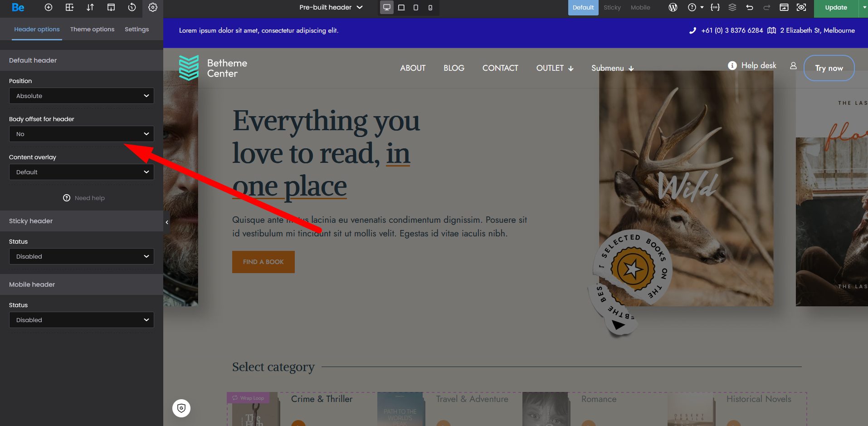Viewport: 868px width, 426px height.
Task: Expand the Content overlay dropdown
Action: coord(82,172)
